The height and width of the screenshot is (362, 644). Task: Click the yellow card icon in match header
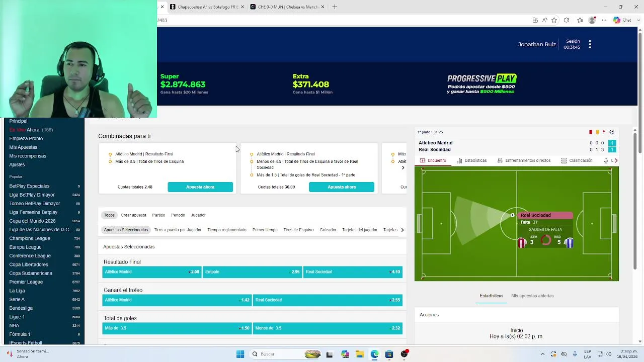(x=597, y=132)
